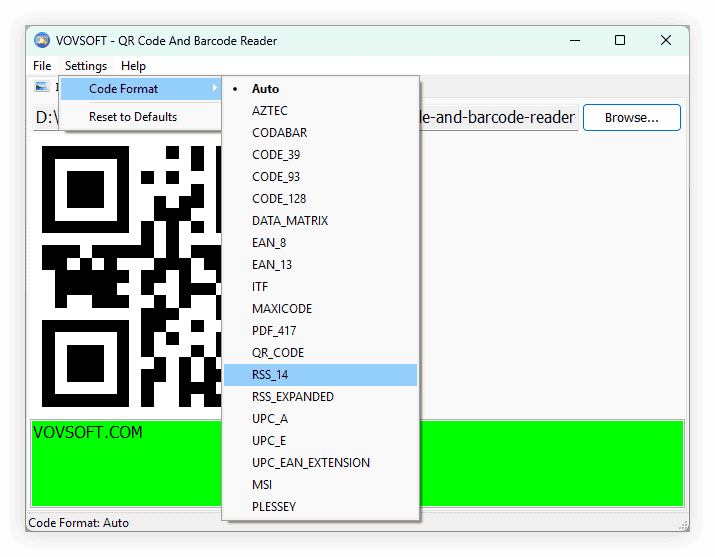Close the QR Code And Barcode Reader window
This screenshot has width=715, height=557.
click(x=666, y=40)
